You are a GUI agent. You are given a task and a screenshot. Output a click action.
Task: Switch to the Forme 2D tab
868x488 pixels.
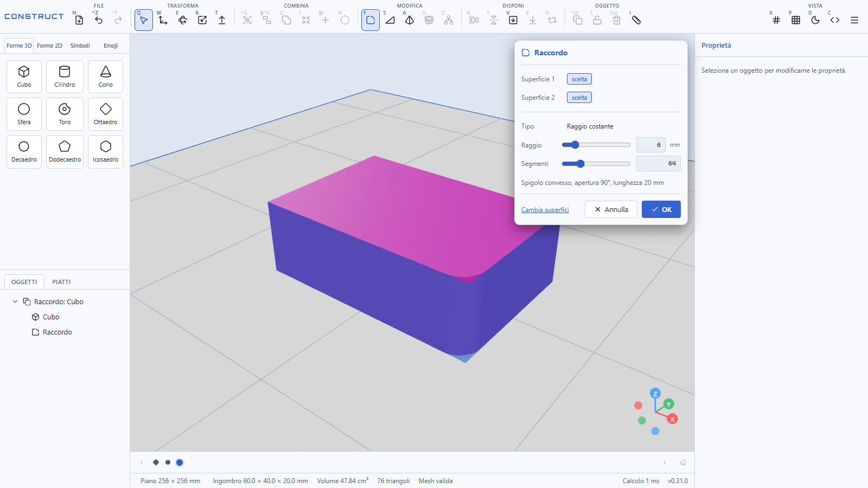(49, 46)
